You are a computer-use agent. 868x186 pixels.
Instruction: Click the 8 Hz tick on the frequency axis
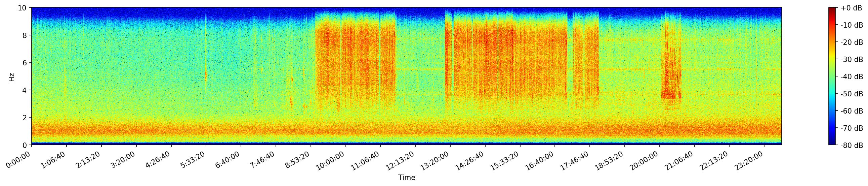25,35
